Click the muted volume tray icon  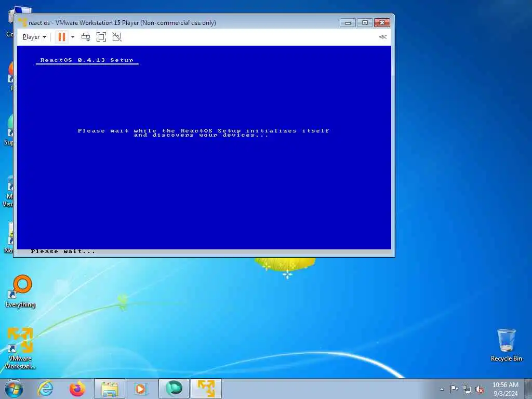480,389
